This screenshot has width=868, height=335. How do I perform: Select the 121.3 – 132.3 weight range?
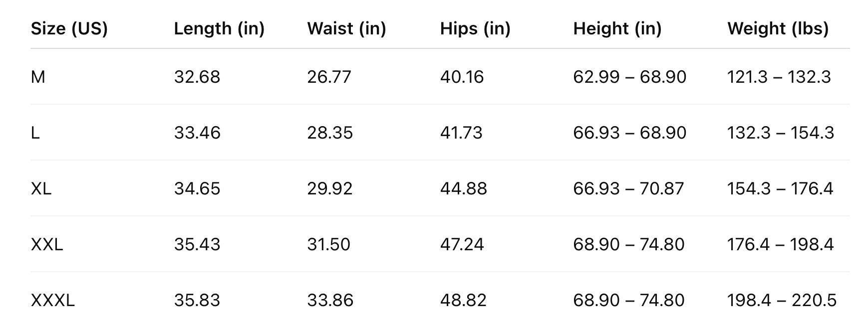click(x=779, y=77)
